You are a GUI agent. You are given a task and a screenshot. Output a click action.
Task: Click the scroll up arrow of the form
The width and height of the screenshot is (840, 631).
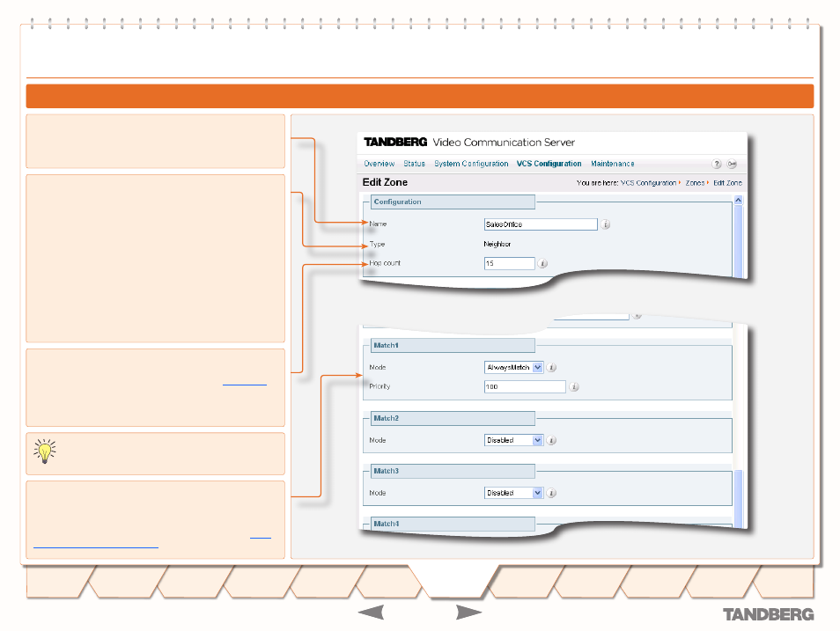tap(738, 200)
